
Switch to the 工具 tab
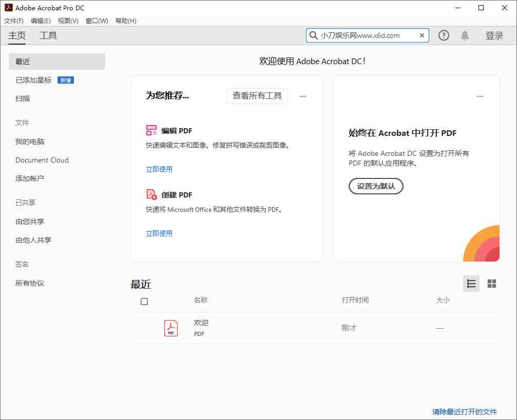[x=48, y=35]
